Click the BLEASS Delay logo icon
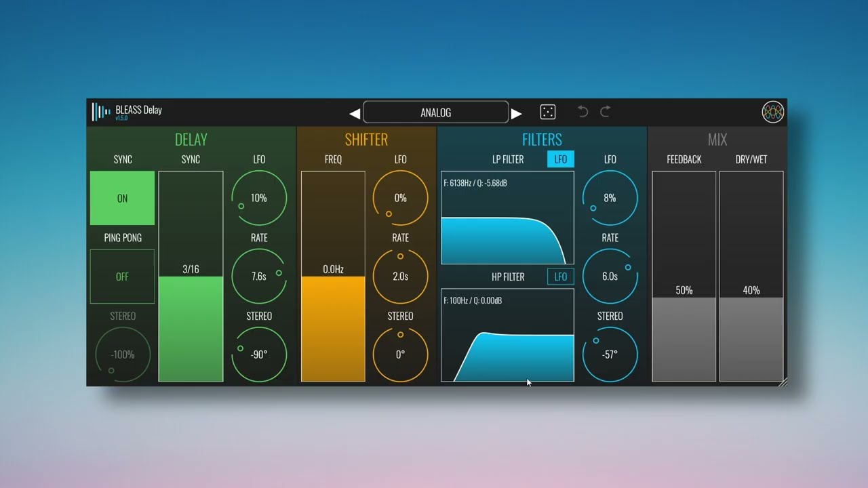 [101, 112]
